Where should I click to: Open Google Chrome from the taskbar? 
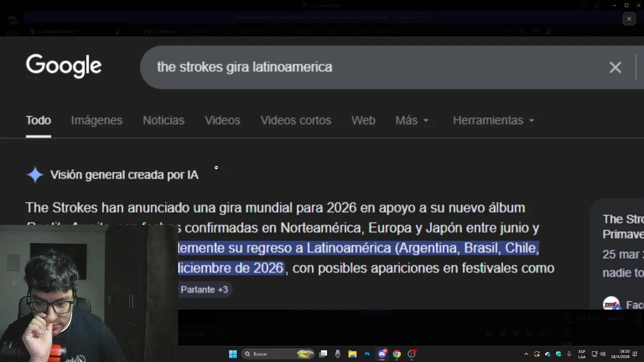396,354
